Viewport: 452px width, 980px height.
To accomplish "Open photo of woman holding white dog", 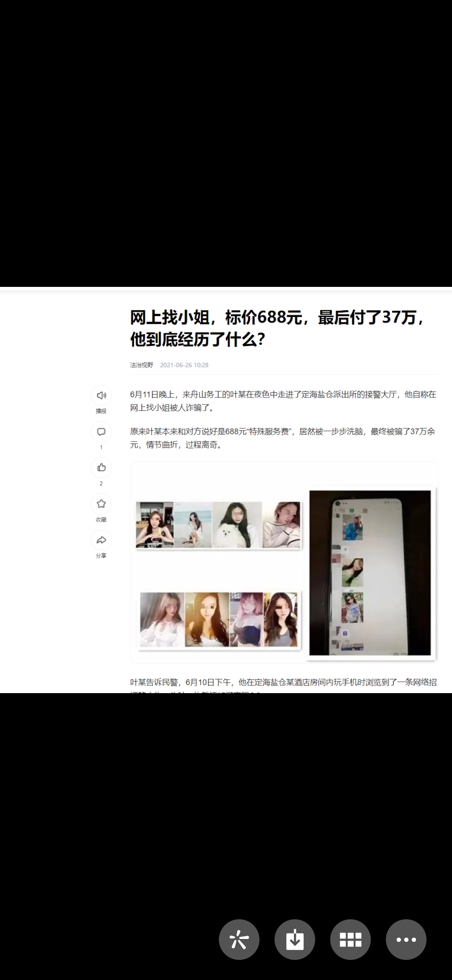I will (x=237, y=525).
